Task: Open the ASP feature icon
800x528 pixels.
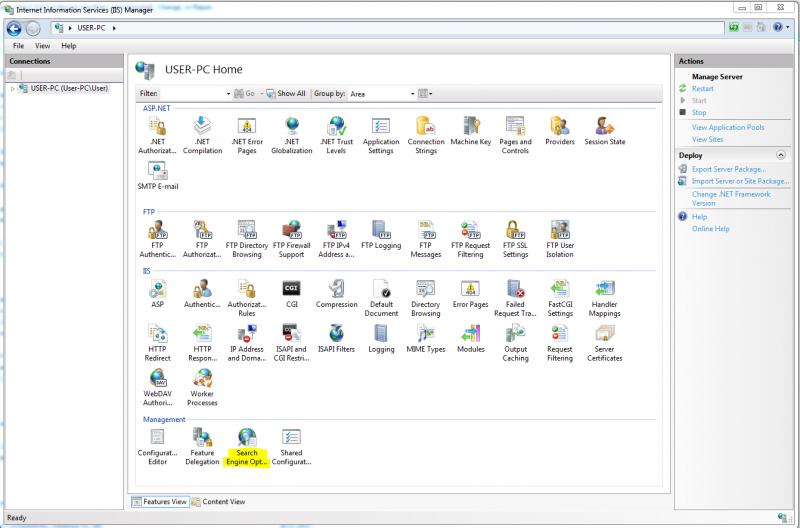Action: pos(157,293)
